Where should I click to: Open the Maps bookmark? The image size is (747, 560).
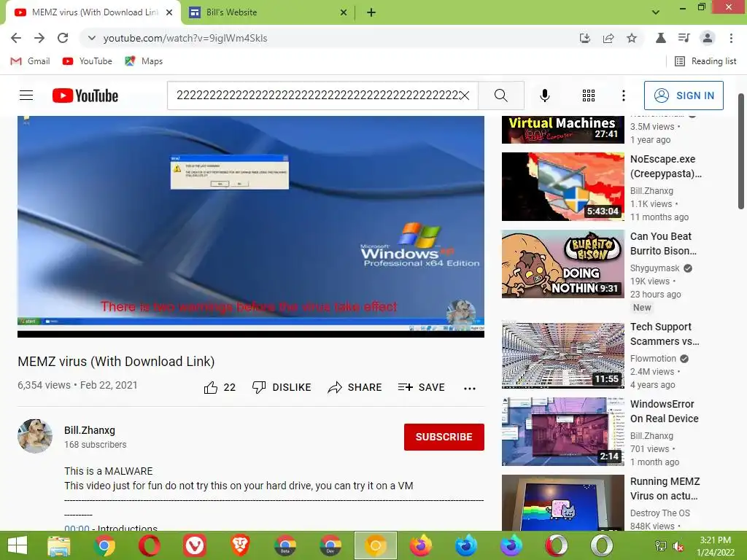coord(144,61)
